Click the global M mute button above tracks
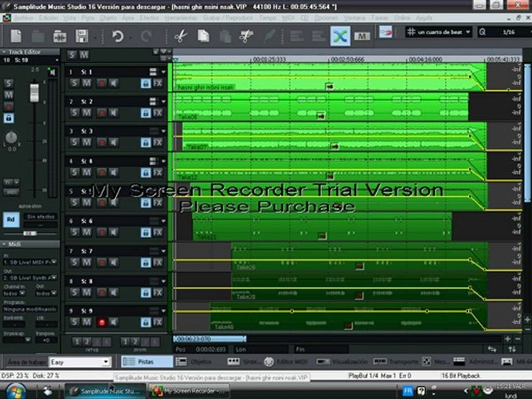The image size is (532, 399). [84, 55]
